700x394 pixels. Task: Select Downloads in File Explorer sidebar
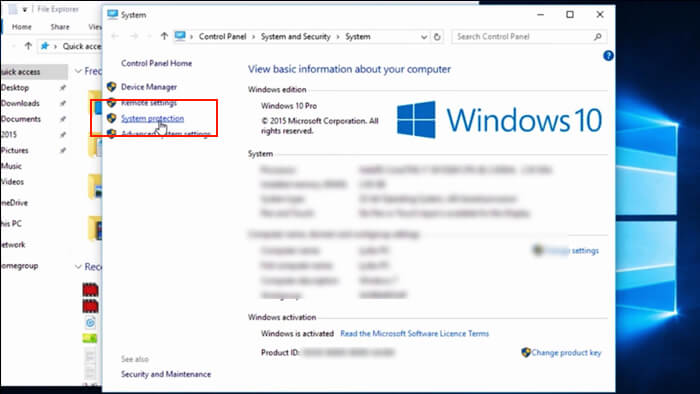click(x=20, y=103)
